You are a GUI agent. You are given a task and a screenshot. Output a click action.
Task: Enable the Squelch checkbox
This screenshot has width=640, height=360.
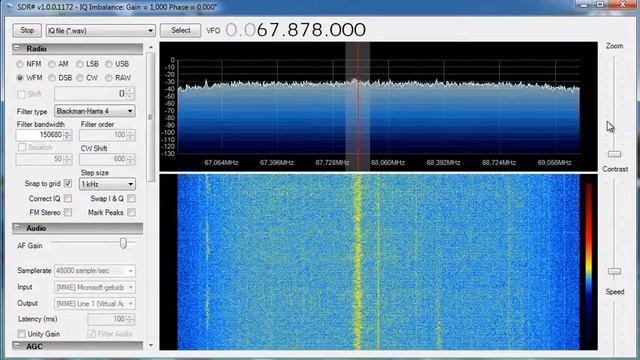point(22,147)
